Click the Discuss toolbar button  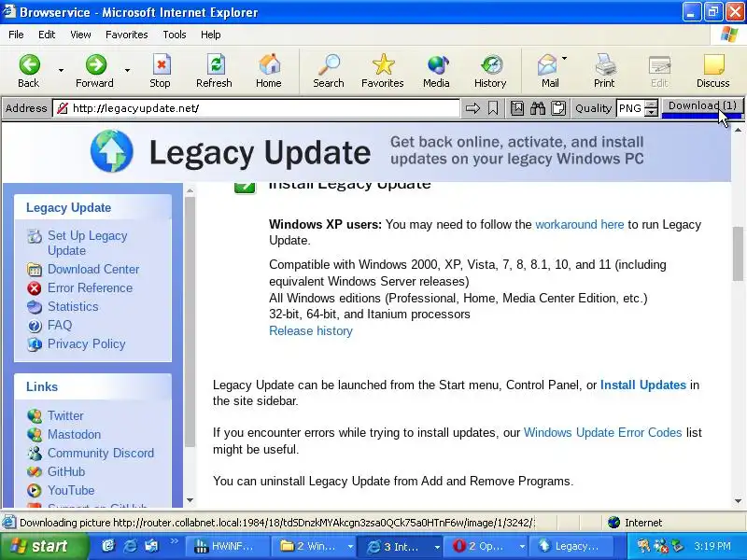coord(713,72)
